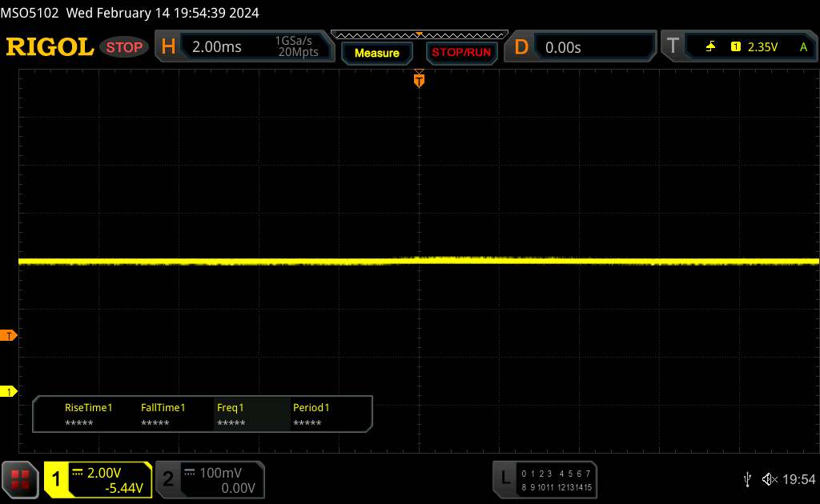
Task: Select the 0.00s delay value
Action: coord(563,47)
